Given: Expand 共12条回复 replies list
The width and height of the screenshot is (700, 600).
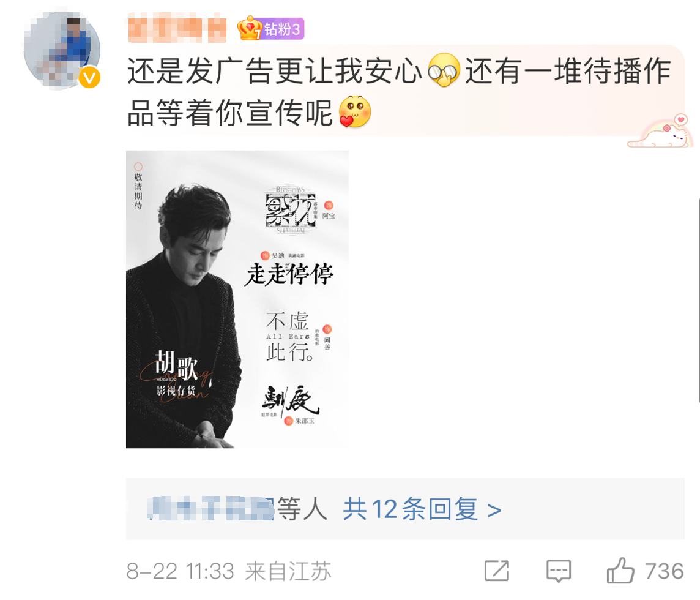Looking at the screenshot, I should (422, 509).
